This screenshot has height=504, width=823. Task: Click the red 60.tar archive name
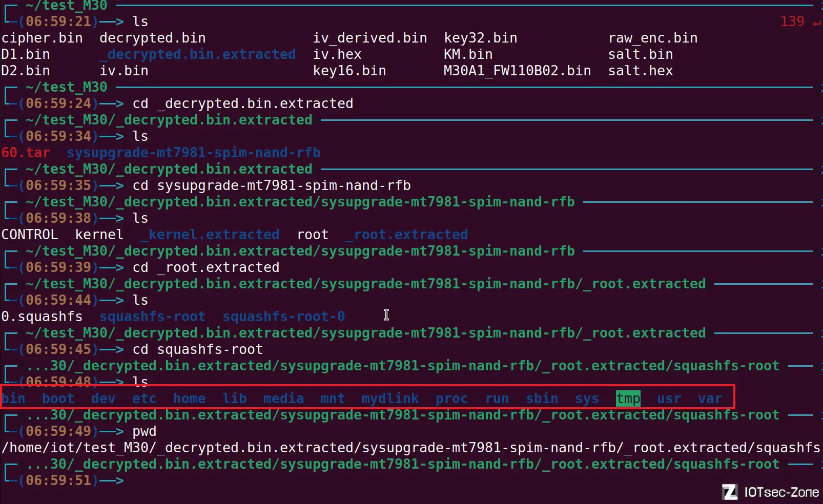point(26,153)
